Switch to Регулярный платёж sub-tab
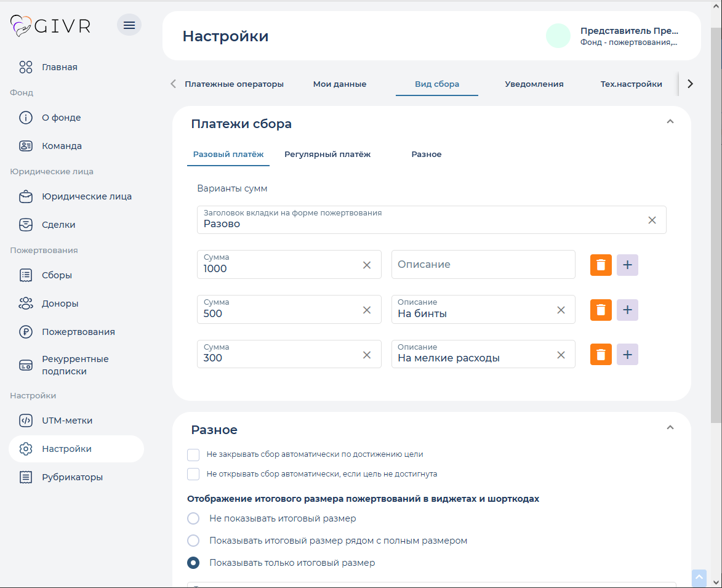722x588 pixels. pos(327,155)
